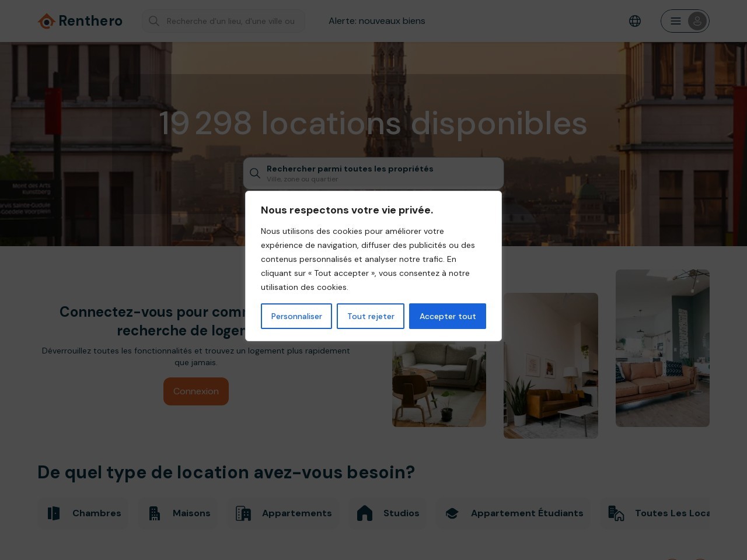Open the mustard sofa living room photo

[551, 366]
